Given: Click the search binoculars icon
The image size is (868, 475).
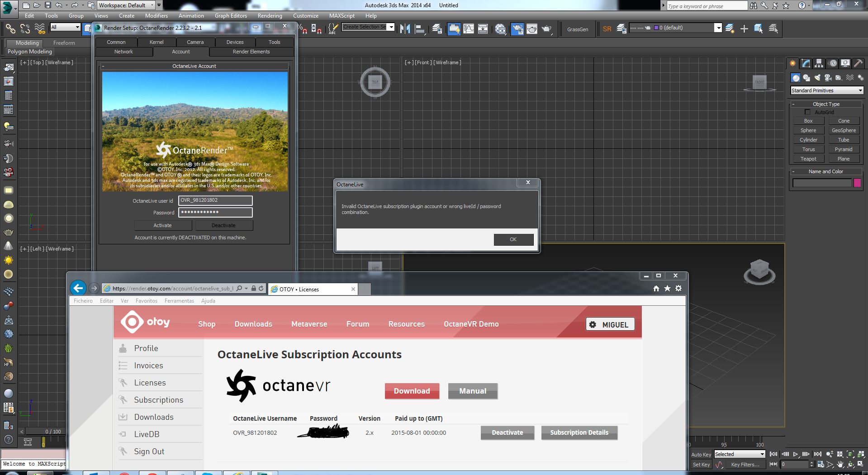Looking at the screenshot, I should coord(754,5).
